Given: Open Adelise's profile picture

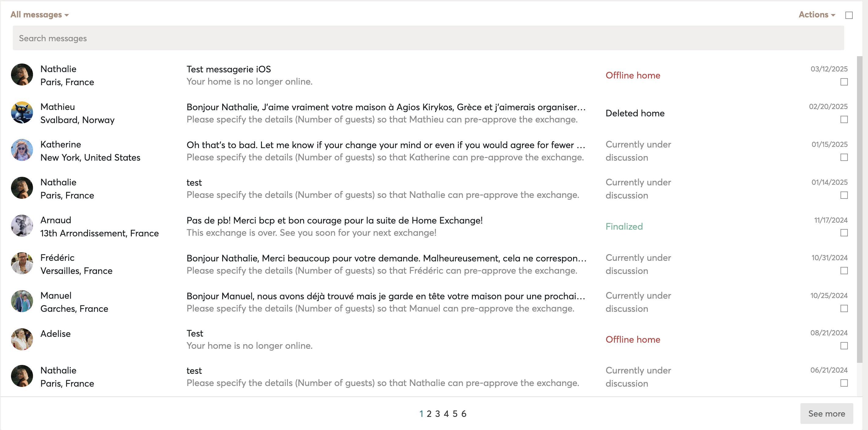Looking at the screenshot, I should click(x=22, y=339).
